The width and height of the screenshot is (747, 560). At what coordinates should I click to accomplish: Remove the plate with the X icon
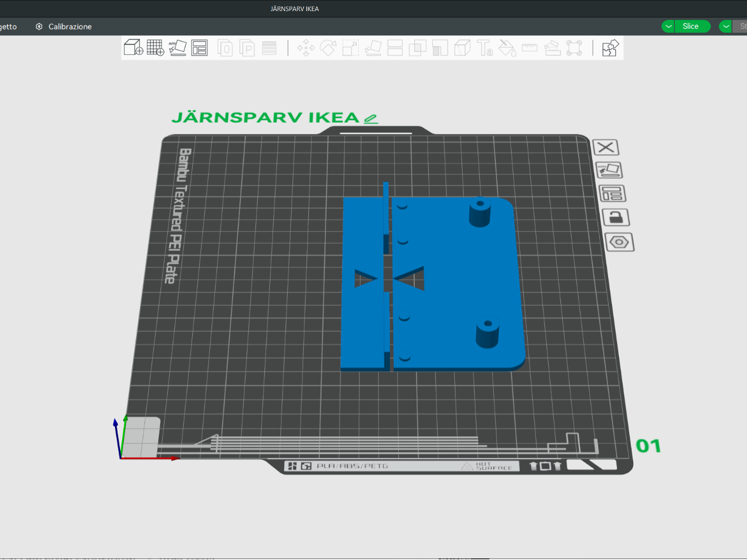coord(606,147)
